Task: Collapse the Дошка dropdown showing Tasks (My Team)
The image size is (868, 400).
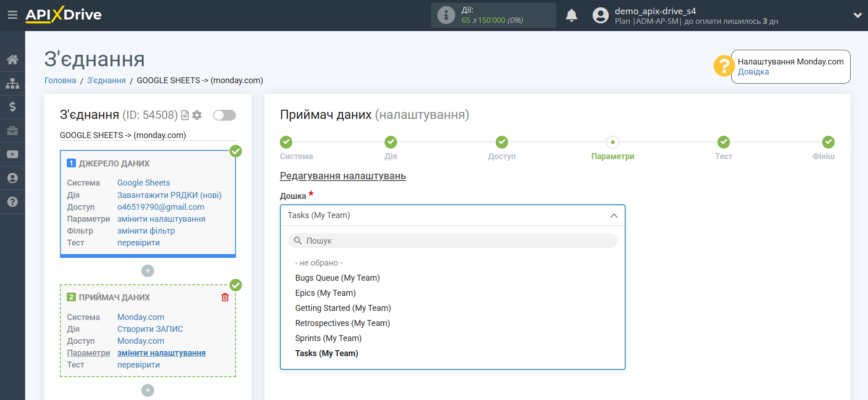Action: 453,215
